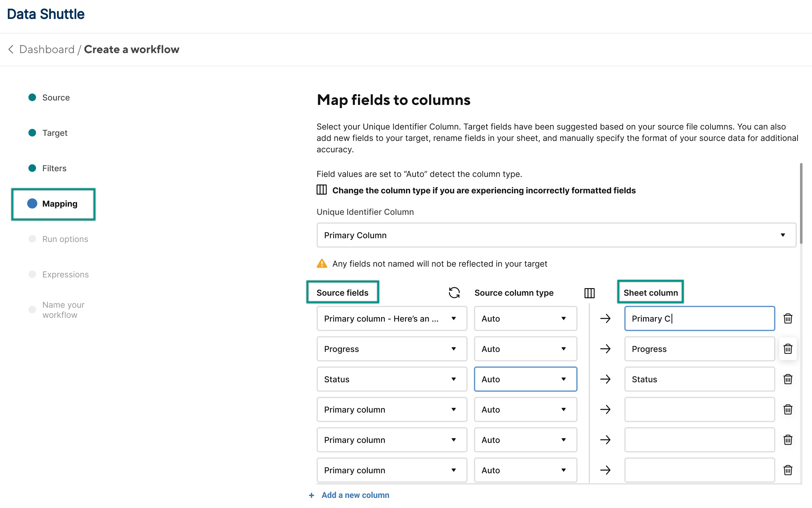This screenshot has height=508, width=812.
Task: Open the Name your workflow step
Action: (x=63, y=309)
